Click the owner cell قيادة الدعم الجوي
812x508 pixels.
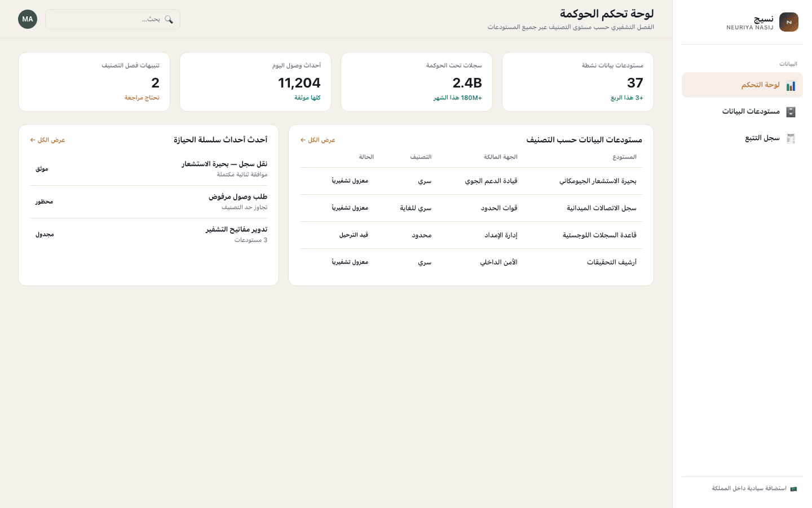(x=491, y=181)
